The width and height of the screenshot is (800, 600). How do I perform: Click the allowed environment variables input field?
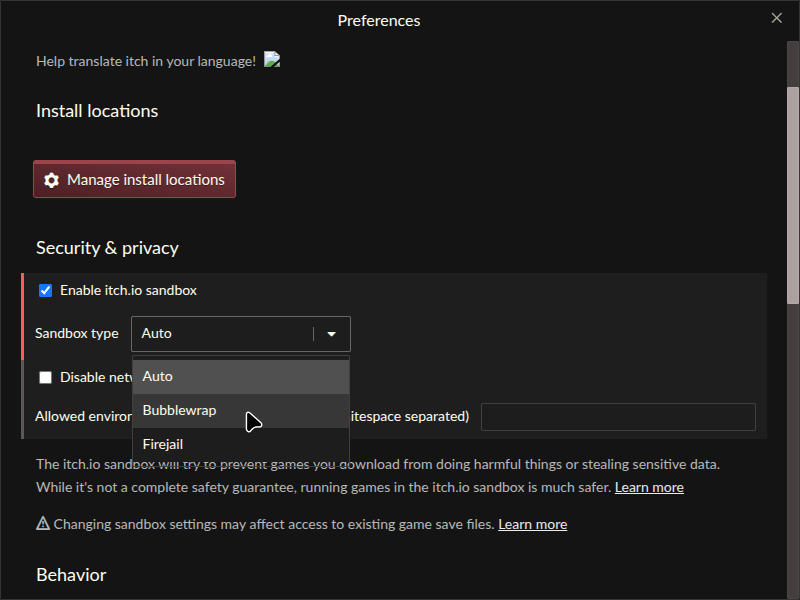click(618, 417)
